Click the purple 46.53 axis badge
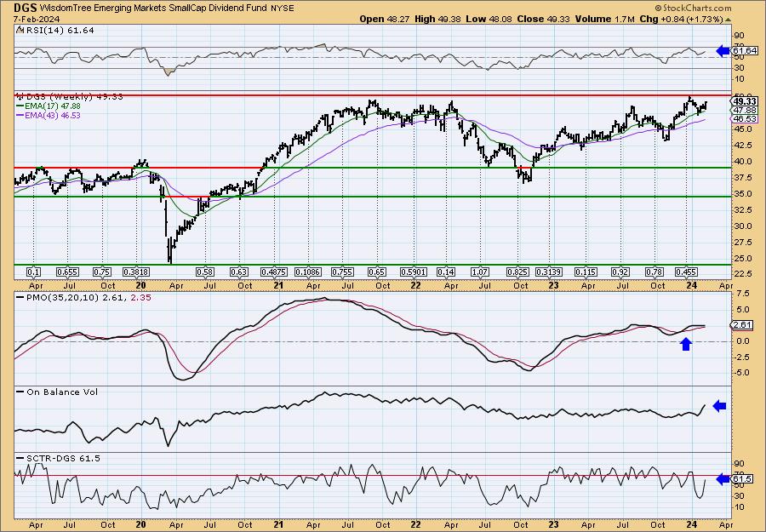 [746, 118]
